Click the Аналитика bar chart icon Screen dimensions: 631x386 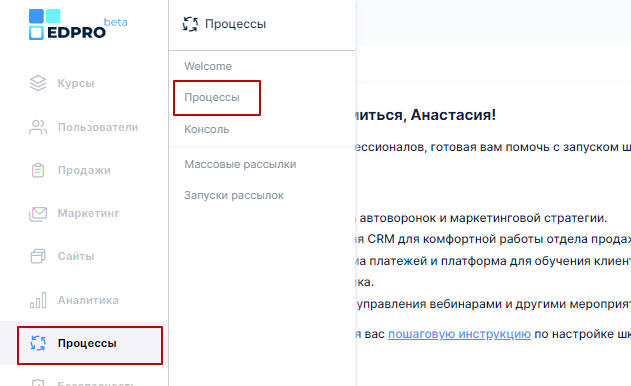[38, 300]
